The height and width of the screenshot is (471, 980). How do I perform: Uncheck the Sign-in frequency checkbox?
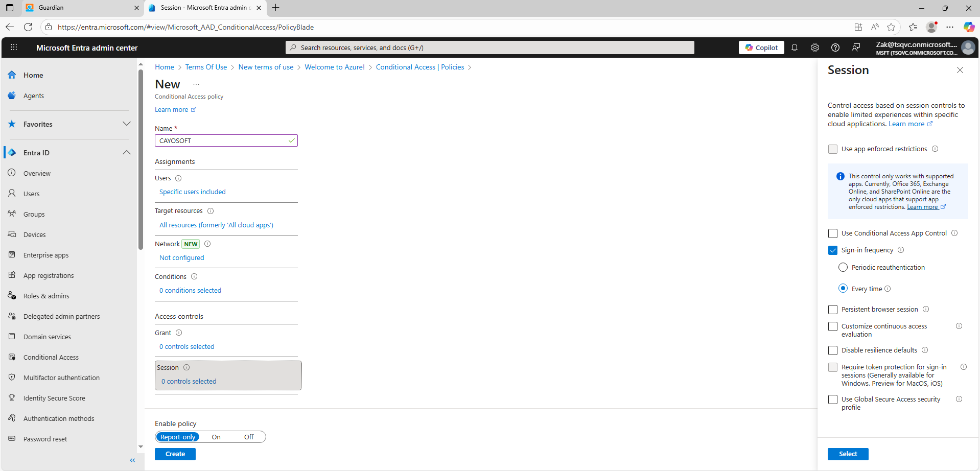(x=833, y=250)
